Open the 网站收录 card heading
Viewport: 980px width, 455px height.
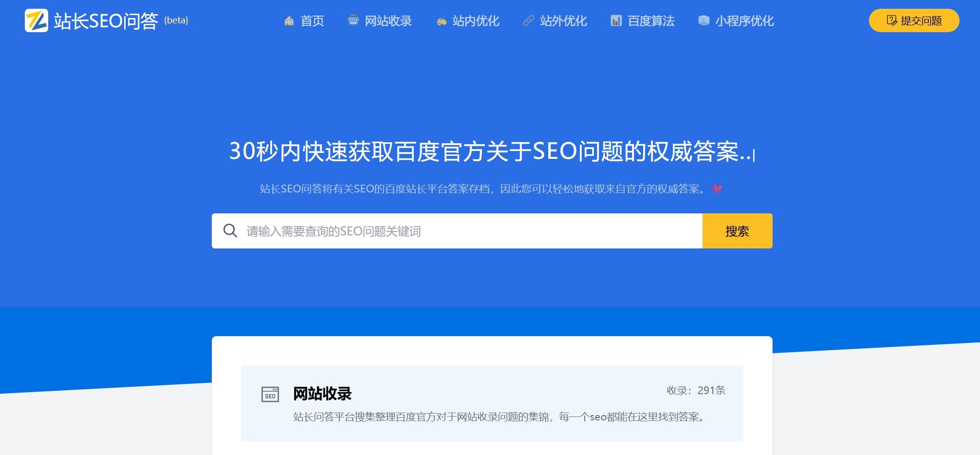coord(322,394)
